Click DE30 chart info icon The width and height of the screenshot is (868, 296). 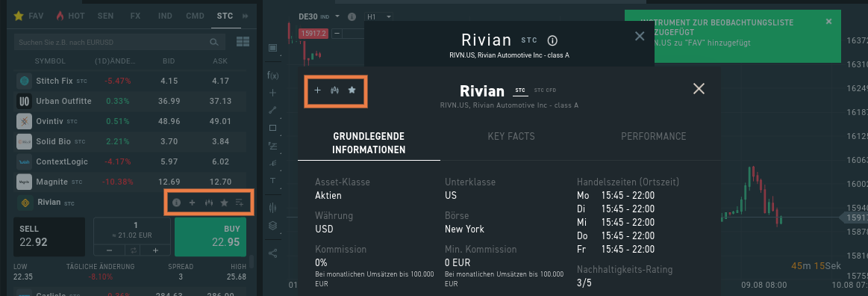[352, 17]
